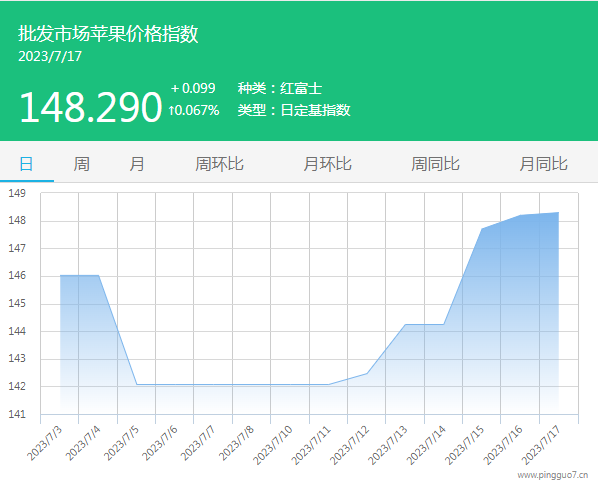
Task: Select the 月同比 tab
Action: point(543,164)
